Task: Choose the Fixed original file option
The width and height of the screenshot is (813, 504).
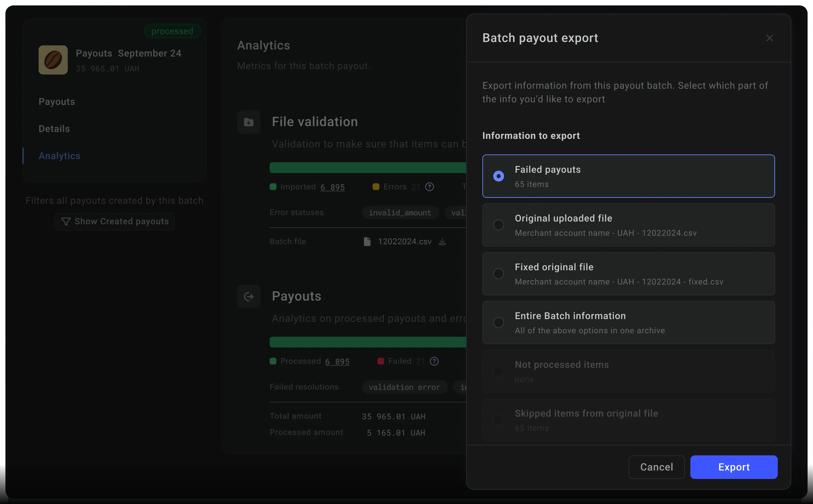Action: pos(628,274)
